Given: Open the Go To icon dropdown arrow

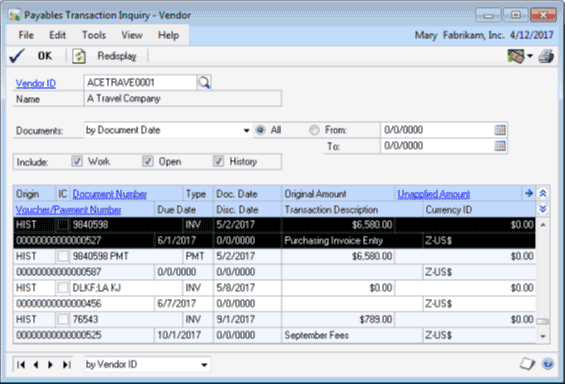Looking at the screenshot, I should click(x=530, y=56).
